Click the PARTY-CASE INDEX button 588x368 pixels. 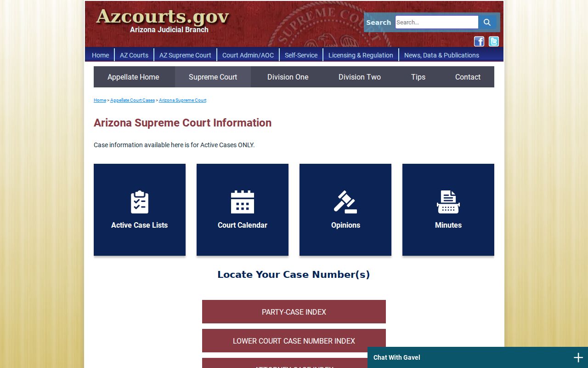click(x=294, y=312)
